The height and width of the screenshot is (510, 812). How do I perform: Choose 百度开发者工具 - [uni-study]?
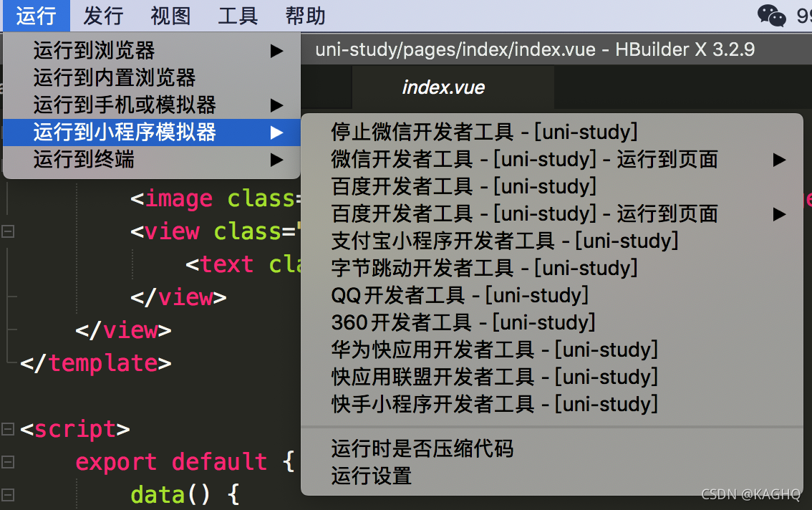pos(552,186)
